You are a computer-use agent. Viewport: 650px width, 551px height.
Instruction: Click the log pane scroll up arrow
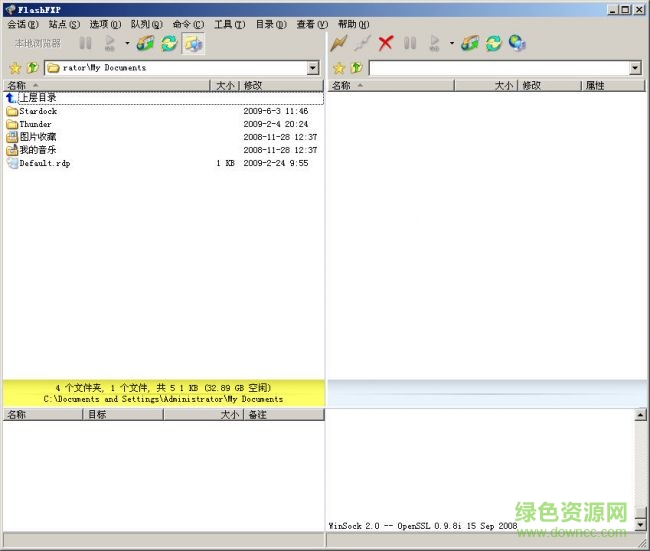coord(640,415)
